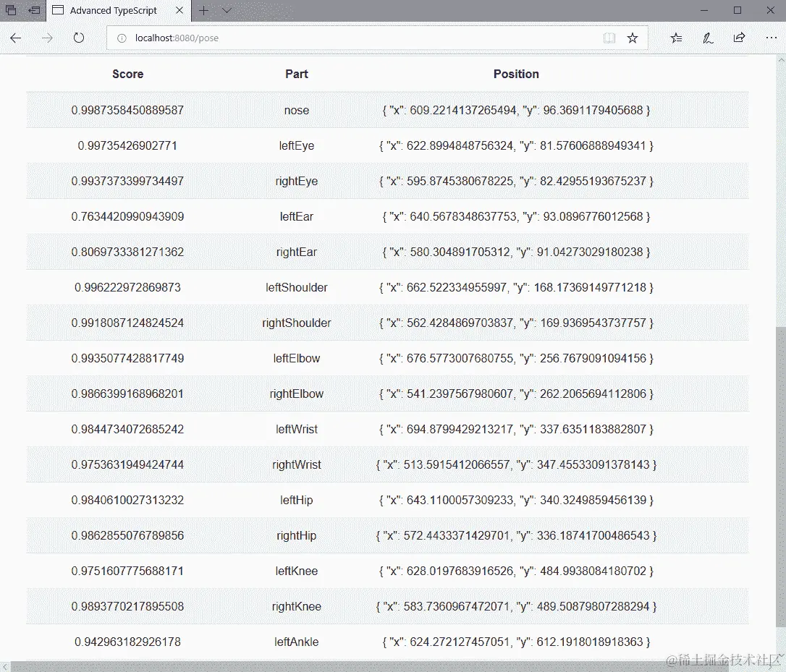Open the Settings and more ellipsis menu

coord(771,38)
